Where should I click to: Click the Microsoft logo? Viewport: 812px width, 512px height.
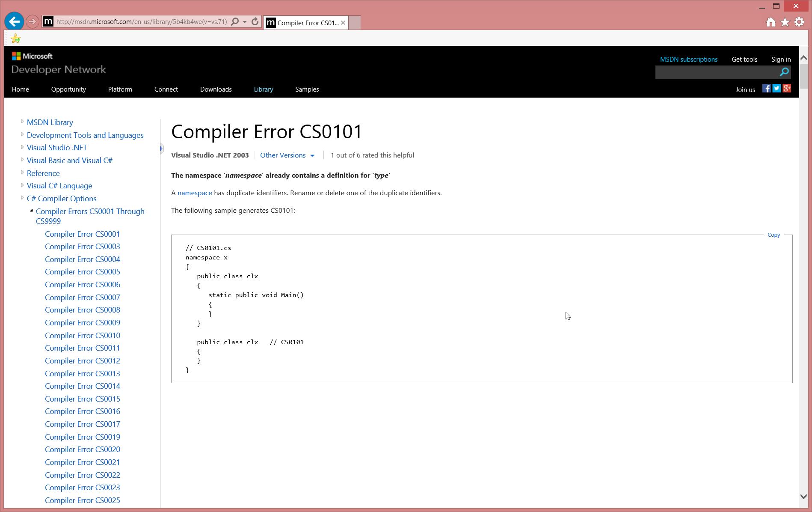click(x=32, y=56)
